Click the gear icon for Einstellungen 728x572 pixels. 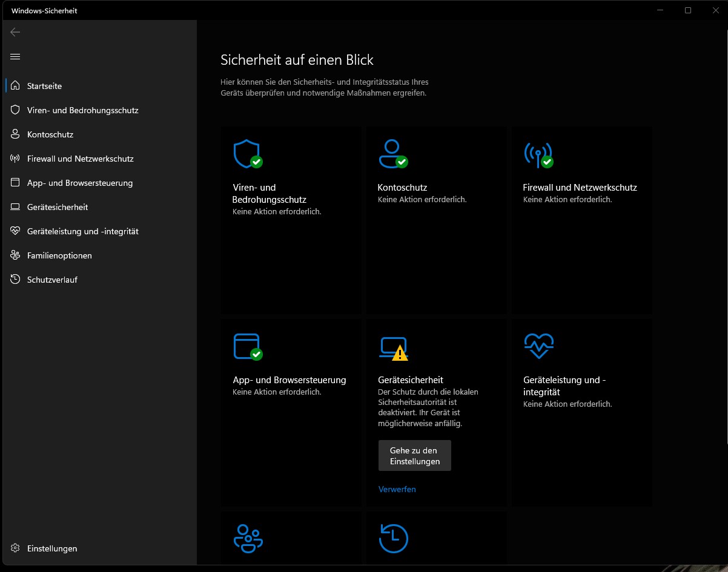pyautogui.click(x=15, y=548)
